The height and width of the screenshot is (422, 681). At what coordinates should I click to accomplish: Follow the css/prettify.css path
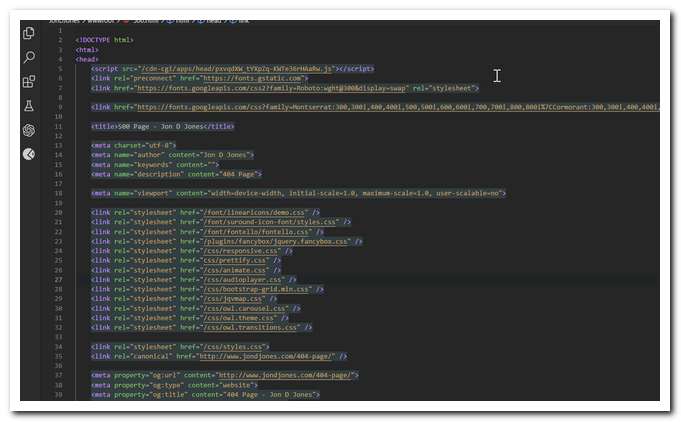pos(236,260)
